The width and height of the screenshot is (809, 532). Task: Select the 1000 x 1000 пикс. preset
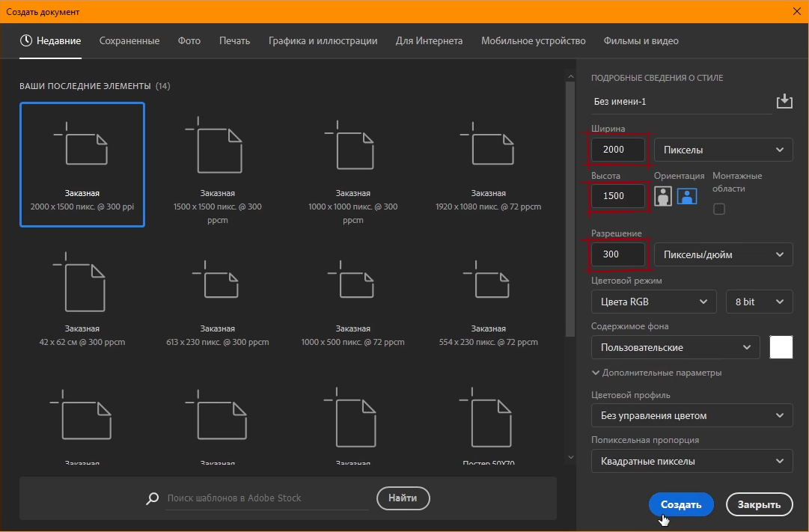353,165
